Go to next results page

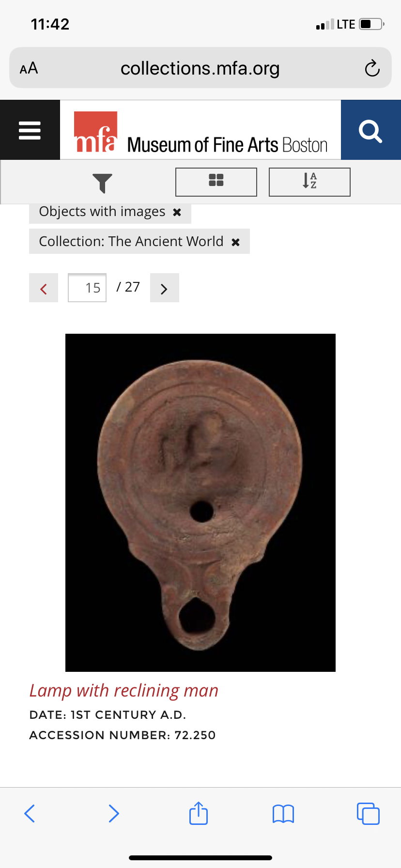click(x=165, y=288)
